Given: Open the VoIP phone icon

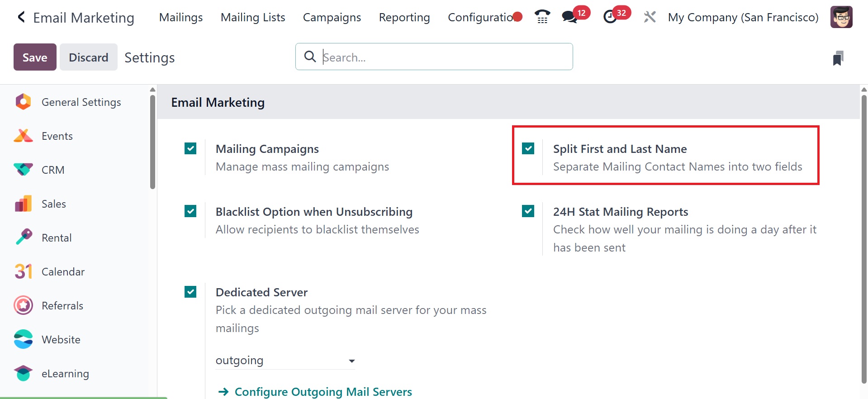Looking at the screenshot, I should (542, 17).
